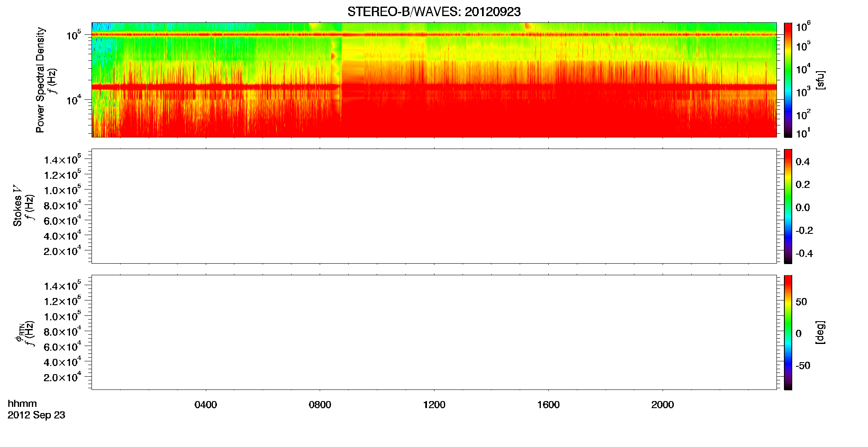Click the Power Spectral Density axis label

[x=40, y=80]
